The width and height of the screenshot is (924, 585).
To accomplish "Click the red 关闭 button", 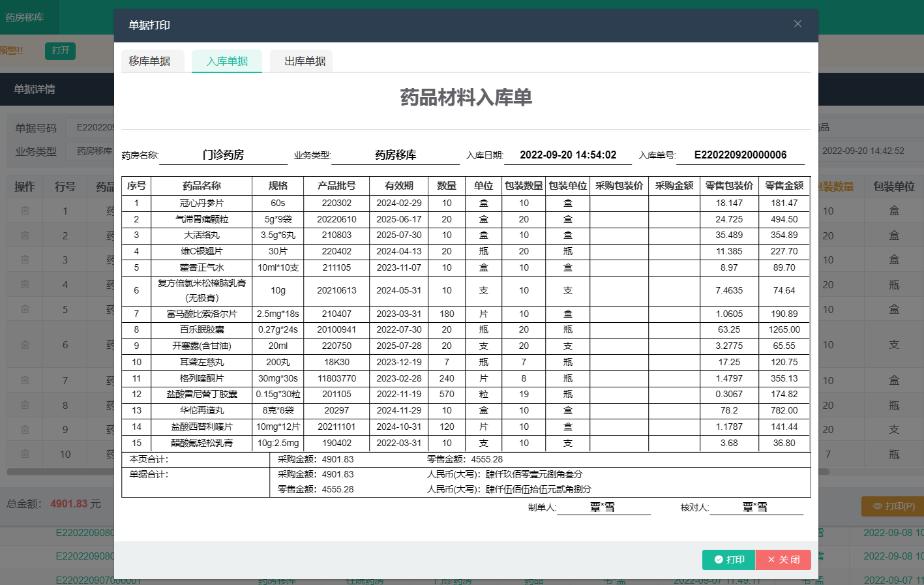I will (x=783, y=560).
